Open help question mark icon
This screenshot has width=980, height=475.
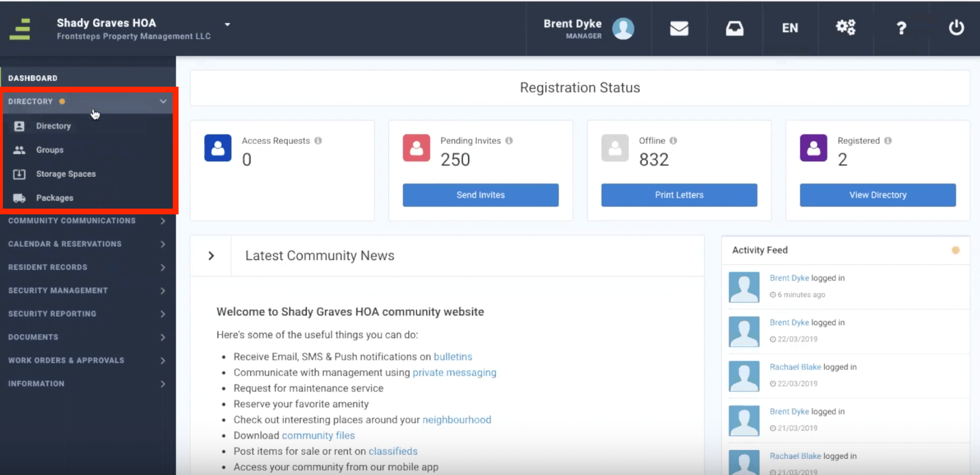tap(901, 28)
